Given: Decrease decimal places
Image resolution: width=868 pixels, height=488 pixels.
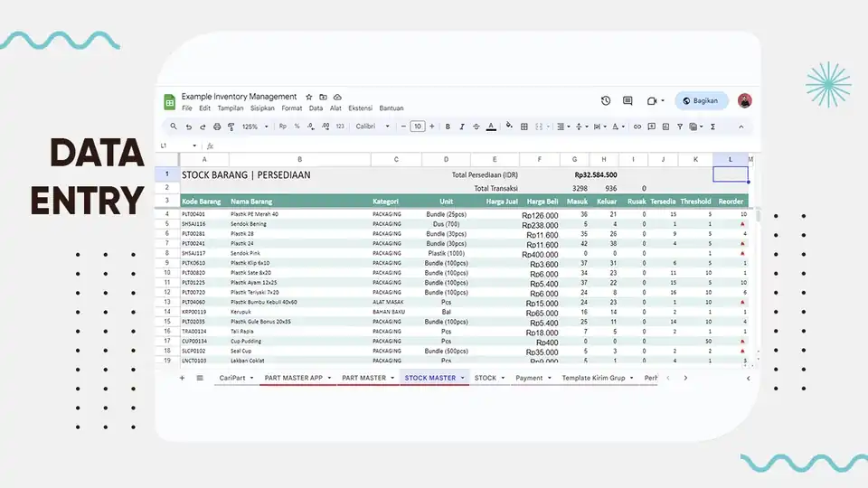Looking at the screenshot, I should tap(311, 127).
